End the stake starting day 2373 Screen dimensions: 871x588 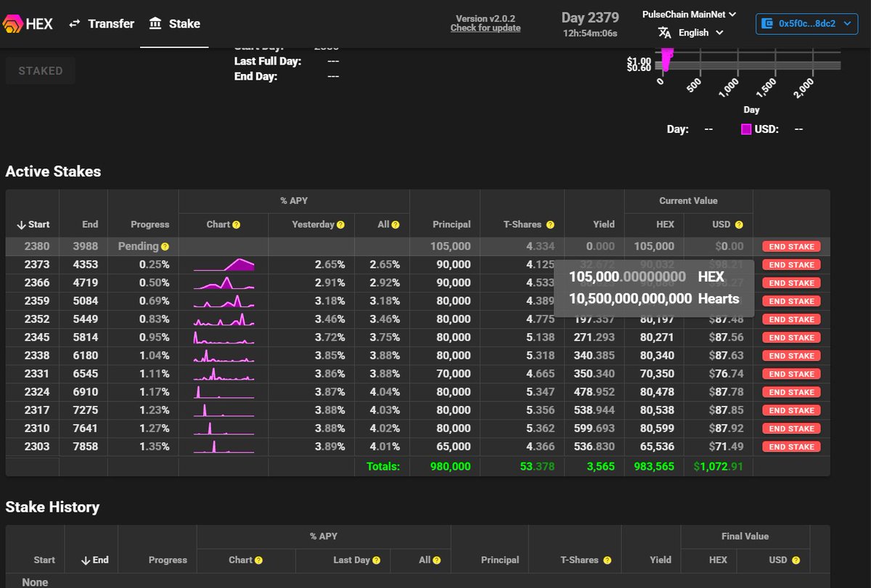pyautogui.click(x=791, y=265)
